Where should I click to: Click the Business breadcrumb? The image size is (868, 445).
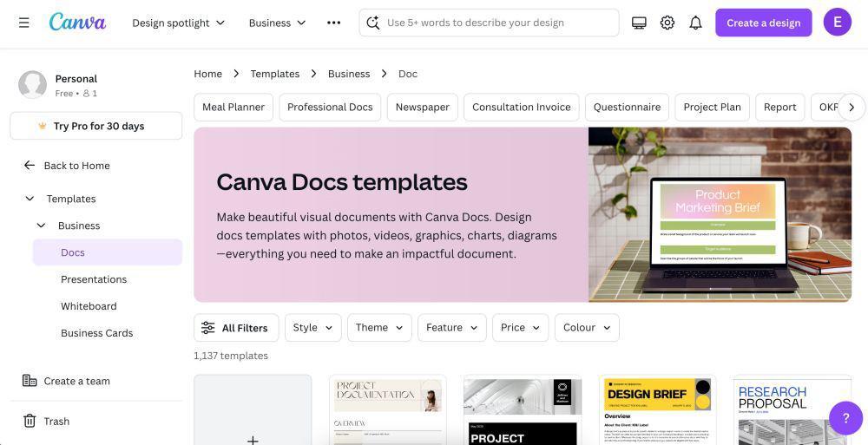click(349, 74)
